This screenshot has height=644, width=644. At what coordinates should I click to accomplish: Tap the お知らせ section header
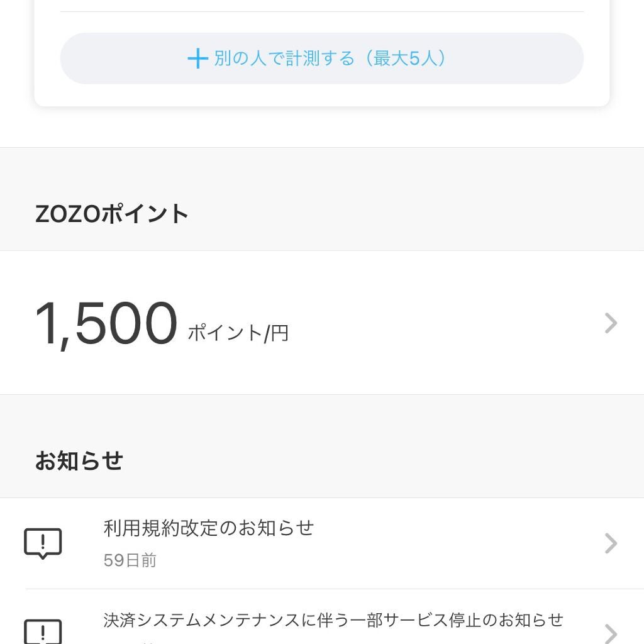click(x=79, y=461)
